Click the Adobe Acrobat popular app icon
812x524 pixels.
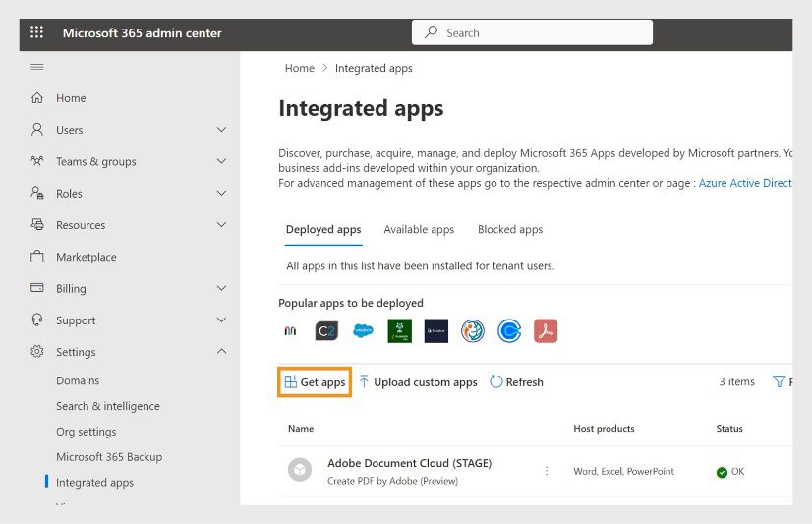click(x=546, y=331)
